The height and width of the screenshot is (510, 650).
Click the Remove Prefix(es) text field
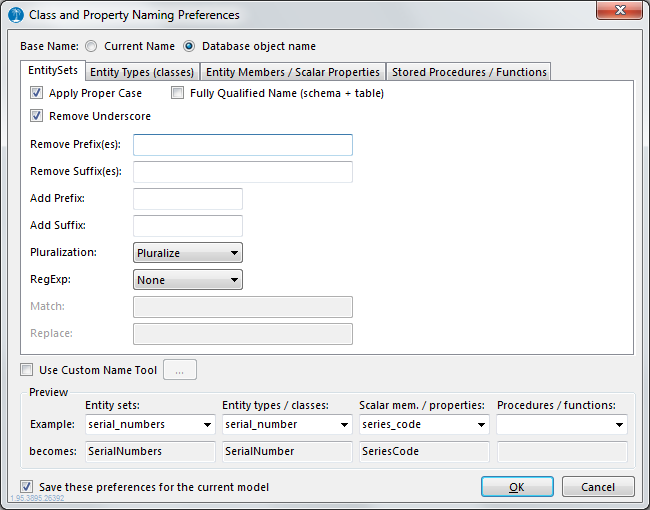(242, 145)
